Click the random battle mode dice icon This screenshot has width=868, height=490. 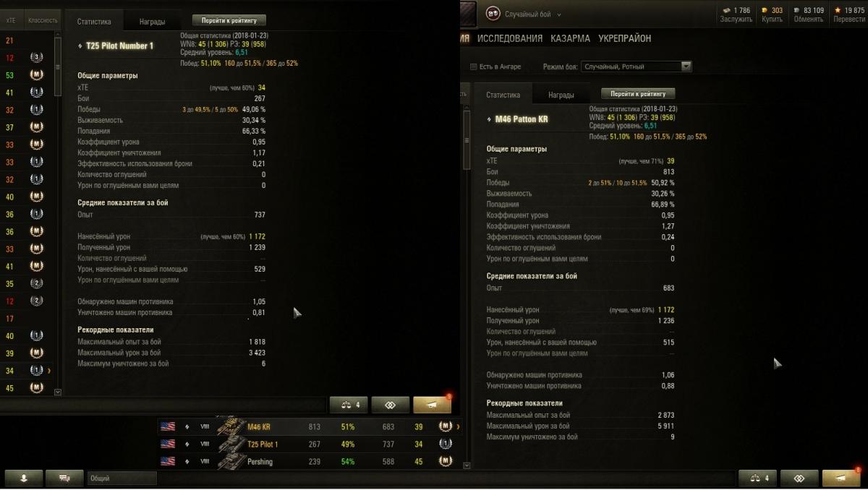click(493, 14)
